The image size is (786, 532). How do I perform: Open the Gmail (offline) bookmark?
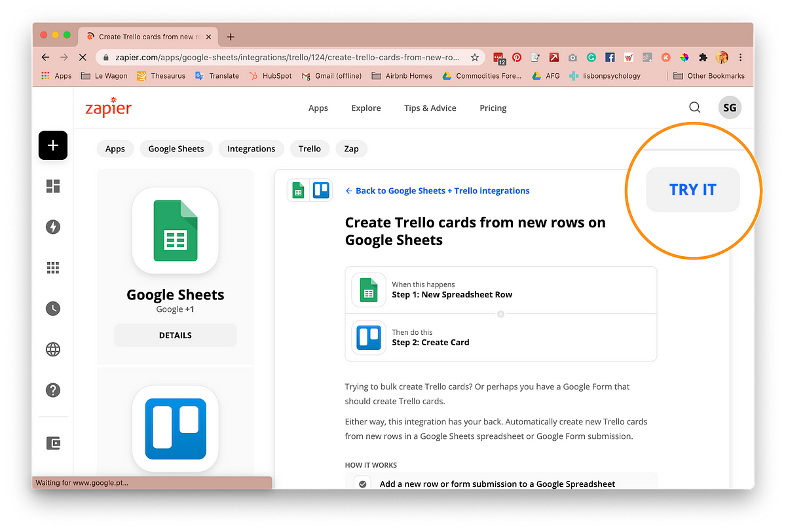331,76
